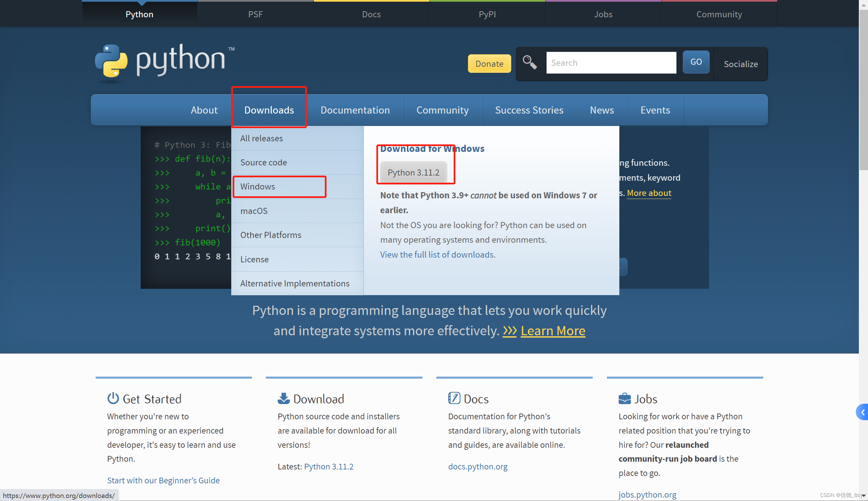This screenshot has width=868, height=501.
Task: Click the Jobs briefcase icon
Action: 624,398
